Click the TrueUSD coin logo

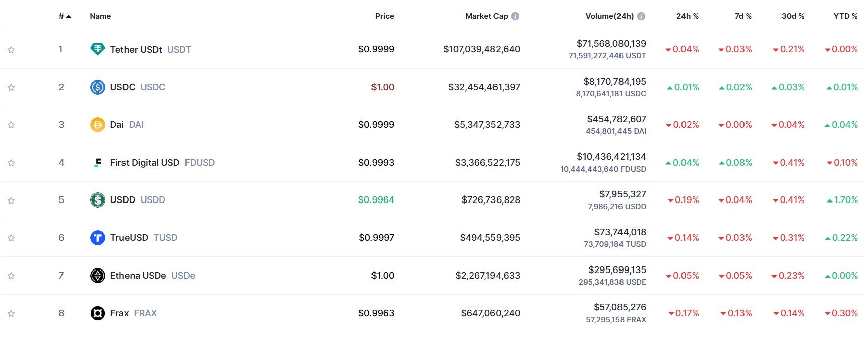coord(97,238)
